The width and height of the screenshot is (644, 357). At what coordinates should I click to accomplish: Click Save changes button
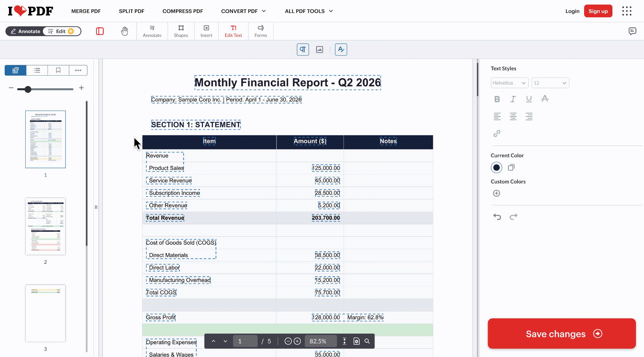(x=562, y=334)
